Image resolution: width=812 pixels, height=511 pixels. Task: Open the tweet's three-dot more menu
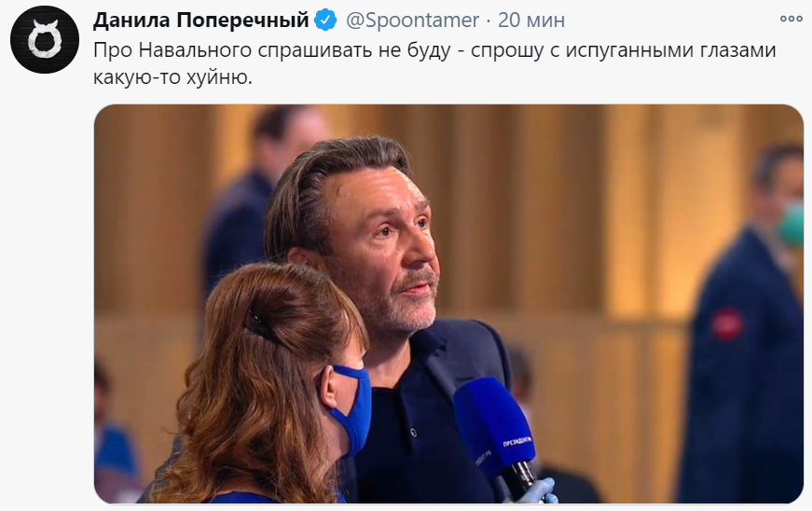point(791,20)
